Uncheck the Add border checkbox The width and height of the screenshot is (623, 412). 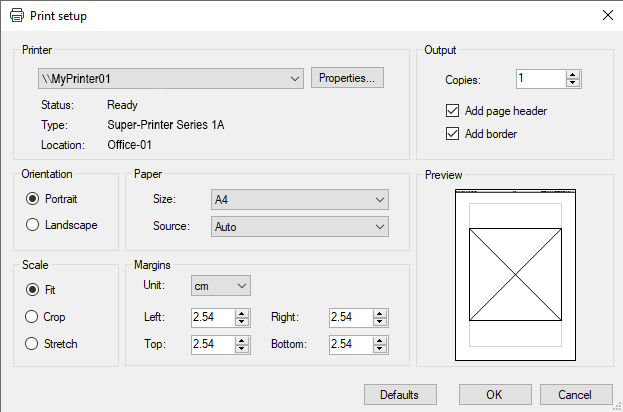[x=453, y=133]
